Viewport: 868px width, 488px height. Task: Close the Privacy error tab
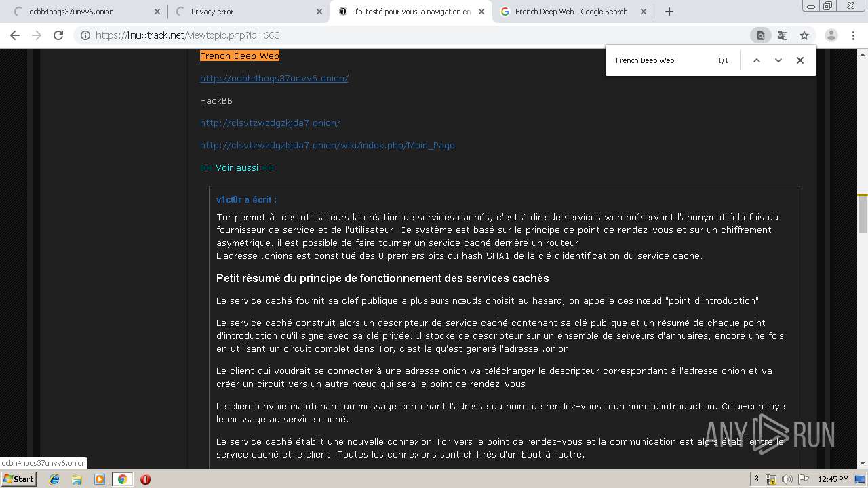tap(319, 12)
